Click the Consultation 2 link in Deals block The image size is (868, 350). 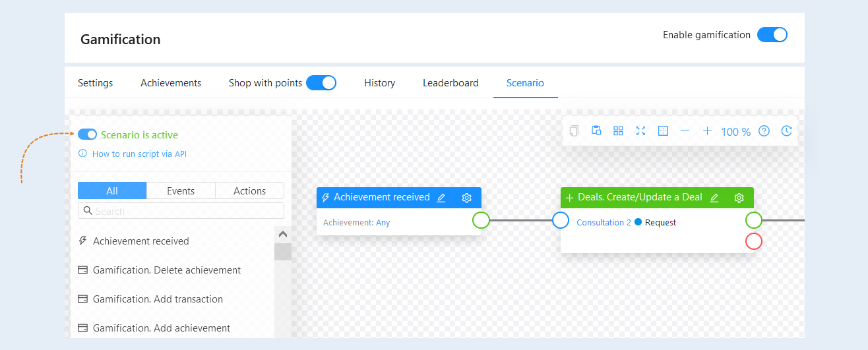604,223
